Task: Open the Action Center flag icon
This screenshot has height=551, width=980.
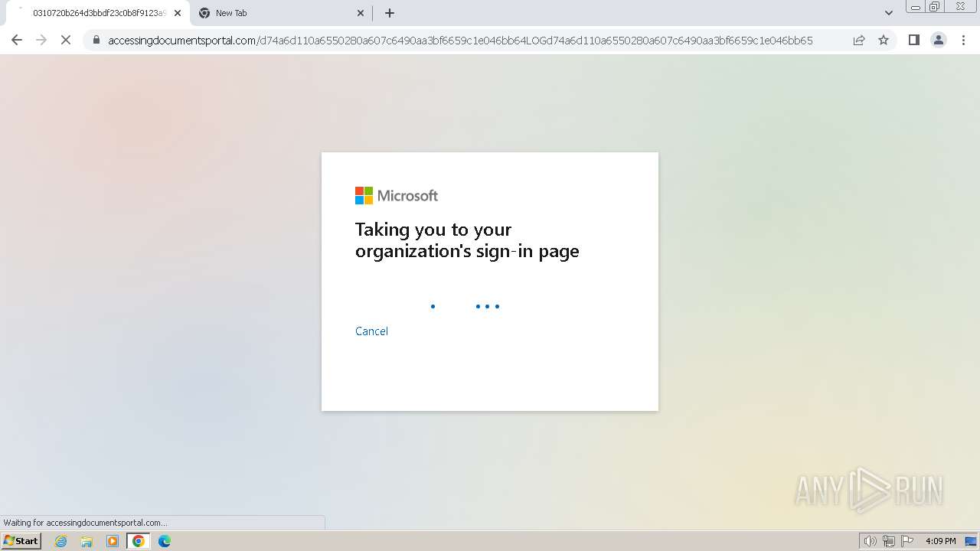Action: pyautogui.click(x=907, y=541)
